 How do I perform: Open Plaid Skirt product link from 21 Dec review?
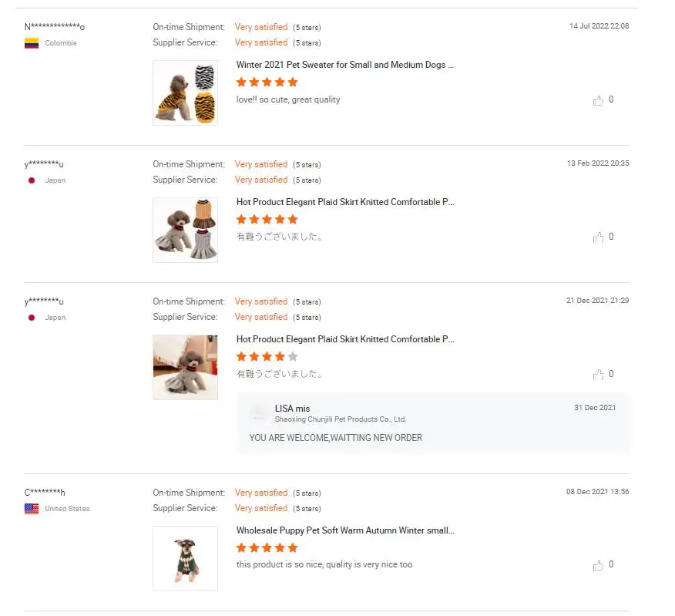(x=344, y=339)
